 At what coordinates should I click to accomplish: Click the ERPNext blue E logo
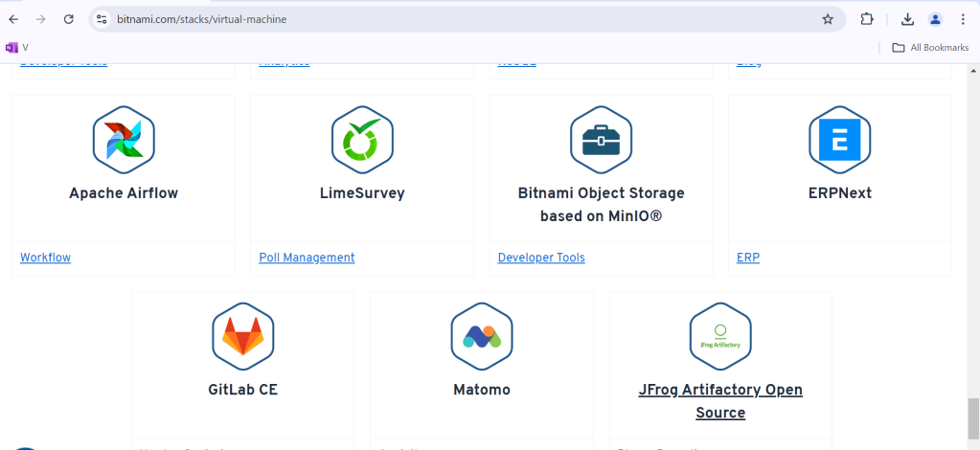(x=840, y=140)
